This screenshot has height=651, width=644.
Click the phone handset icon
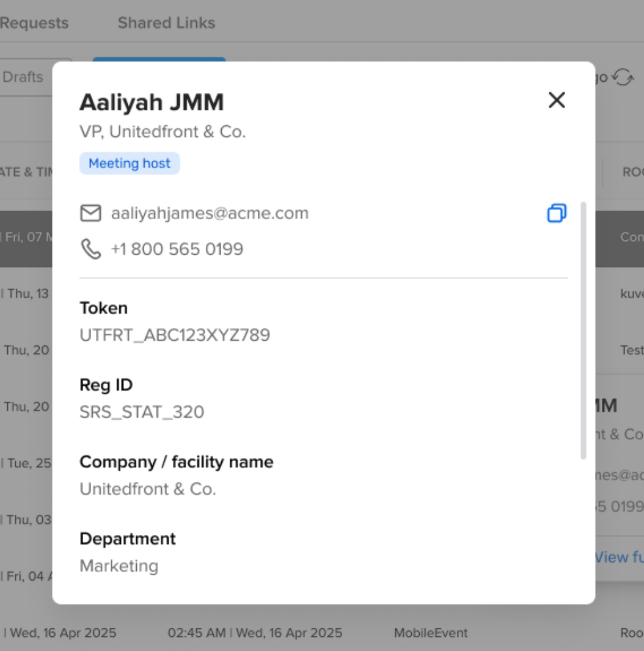[x=90, y=249]
